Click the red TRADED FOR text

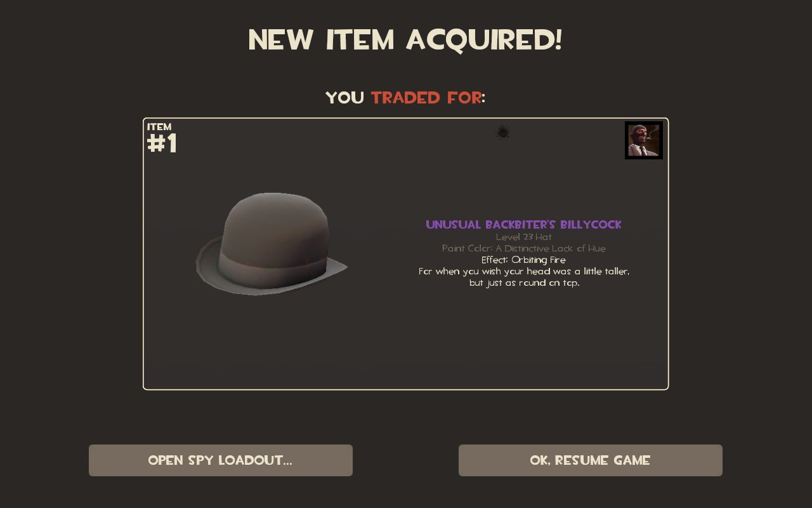(426, 98)
